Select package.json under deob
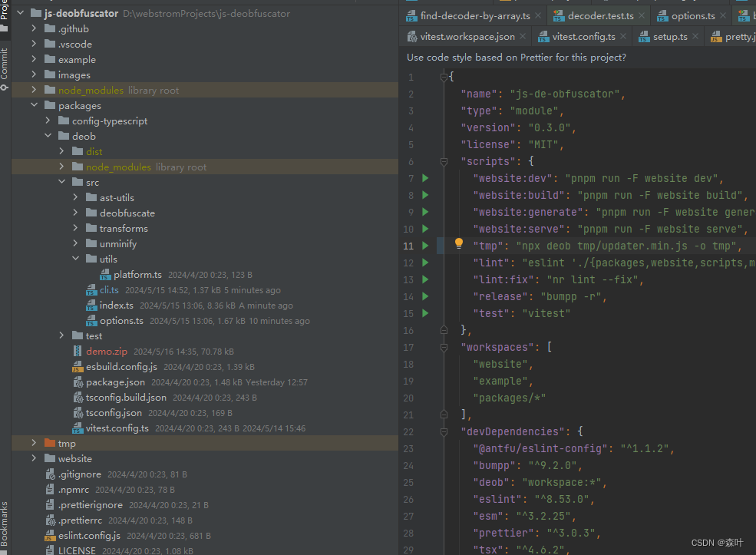Screen dimensions: 756x555 (x=115, y=382)
